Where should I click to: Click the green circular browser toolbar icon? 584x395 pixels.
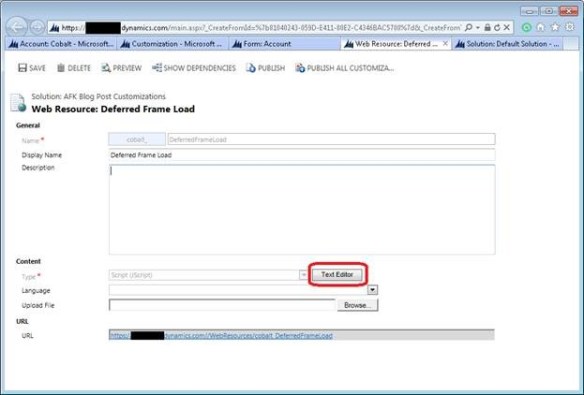[526, 27]
